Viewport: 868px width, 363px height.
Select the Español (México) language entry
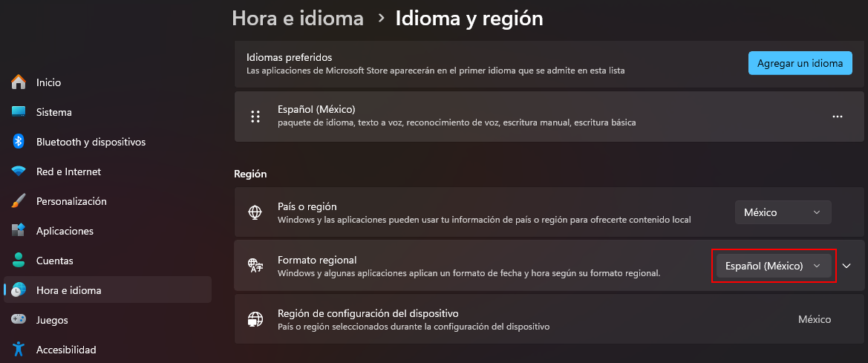pyautogui.click(x=549, y=117)
